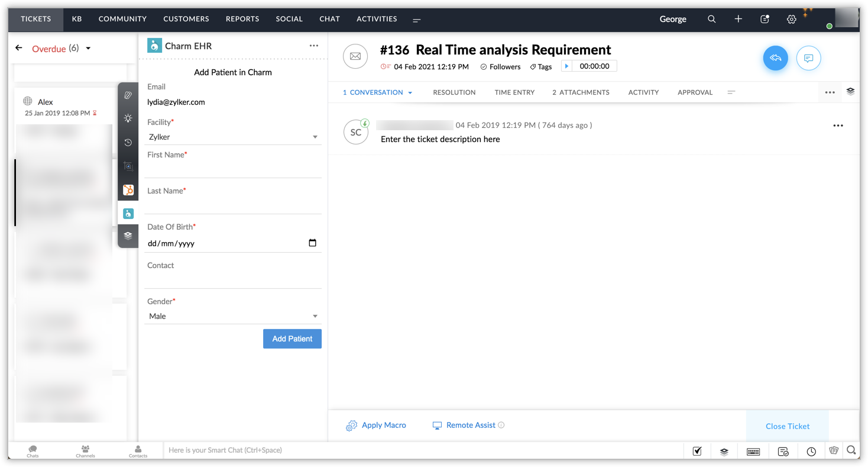The image size is (868, 467).
Task: Select the Charm EHR icon in side strip
Action: [x=128, y=214]
